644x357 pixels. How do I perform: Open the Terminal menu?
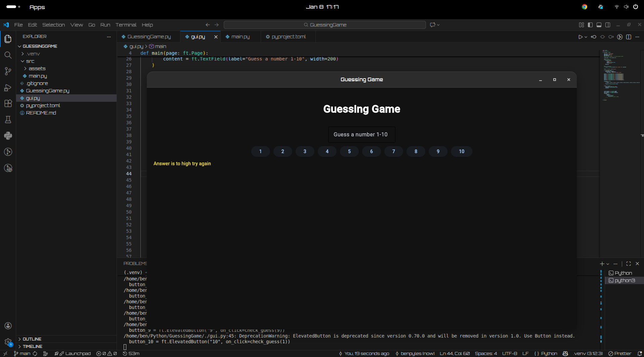pos(126,25)
